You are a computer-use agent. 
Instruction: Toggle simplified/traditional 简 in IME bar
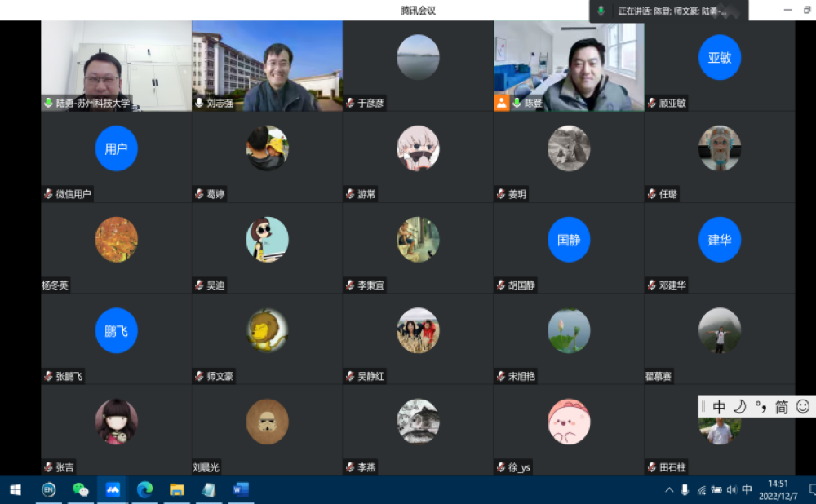click(781, 406)
